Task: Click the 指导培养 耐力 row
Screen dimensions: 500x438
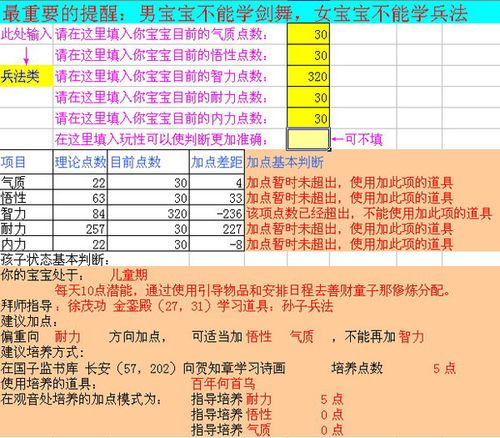Action: pos(267,399)
